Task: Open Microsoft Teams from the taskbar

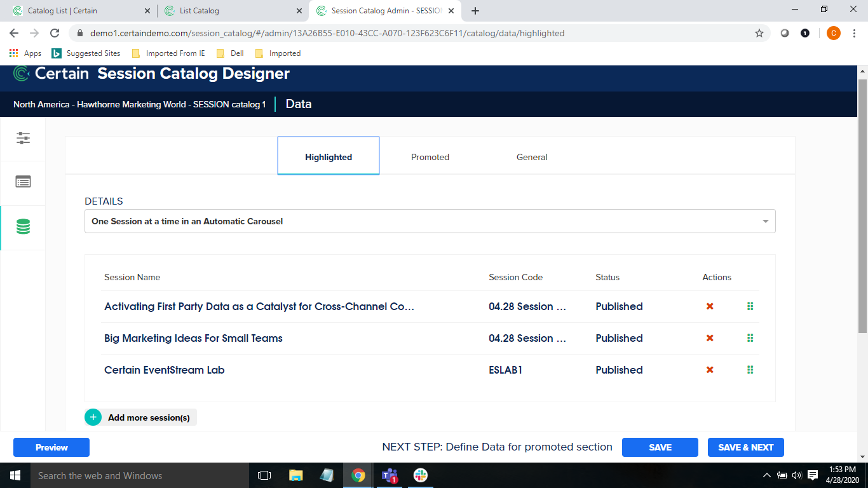Action: pyautogui.click(x=389, y=475)
